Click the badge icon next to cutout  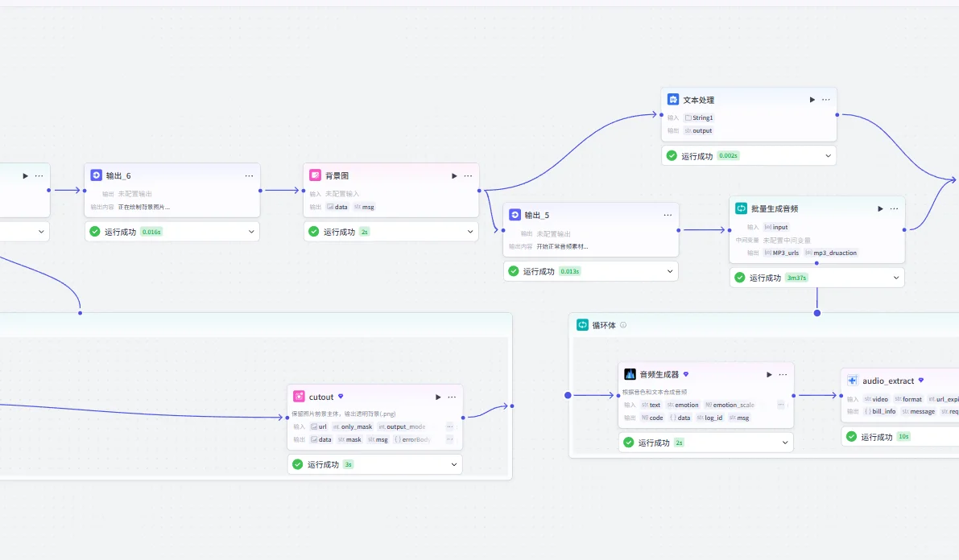[341, 397]
